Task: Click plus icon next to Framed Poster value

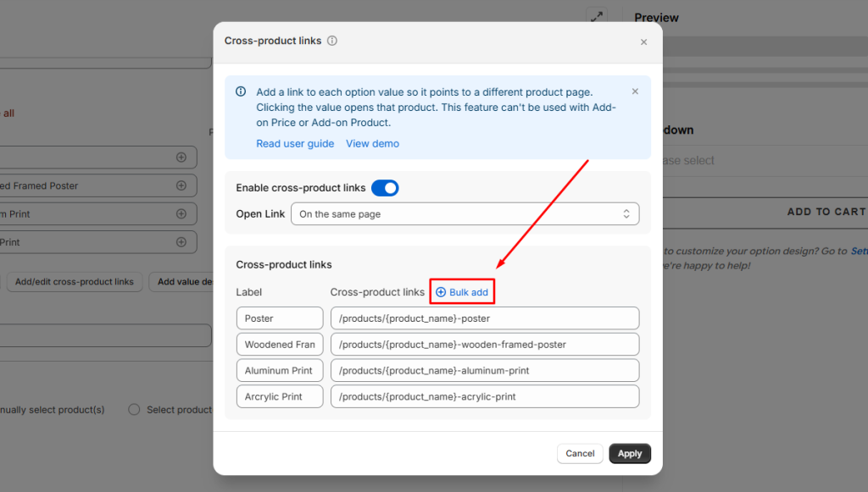Action: 181,185
